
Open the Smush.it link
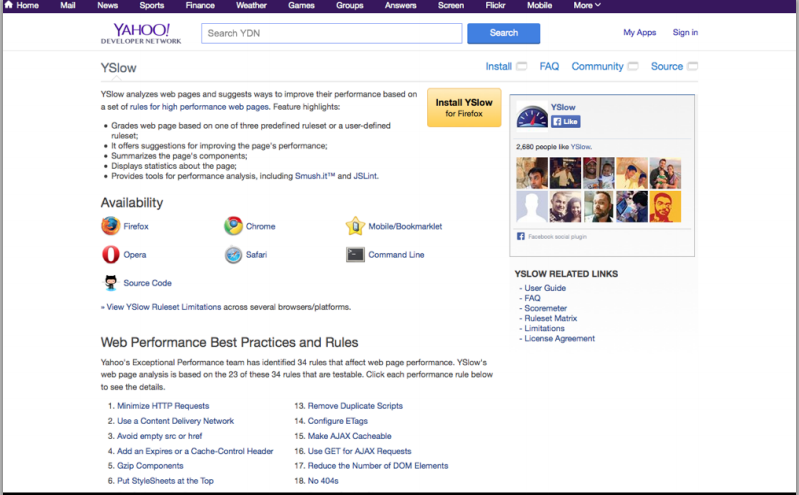click(315, 176)
